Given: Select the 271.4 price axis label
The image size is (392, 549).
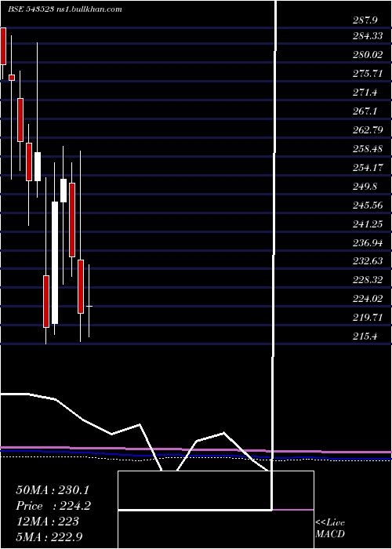Looking at the screenshot, I should coord(365,93).
